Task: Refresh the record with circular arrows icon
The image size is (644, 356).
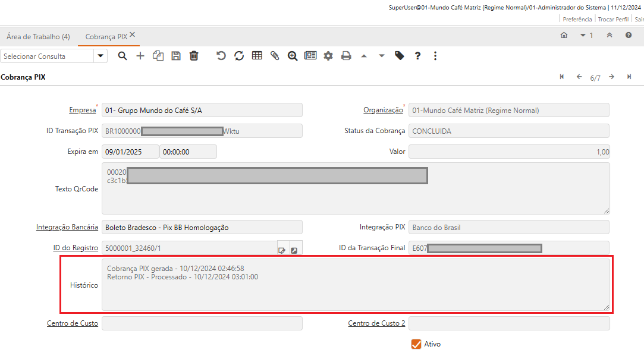Action: (x=239, y=56)
